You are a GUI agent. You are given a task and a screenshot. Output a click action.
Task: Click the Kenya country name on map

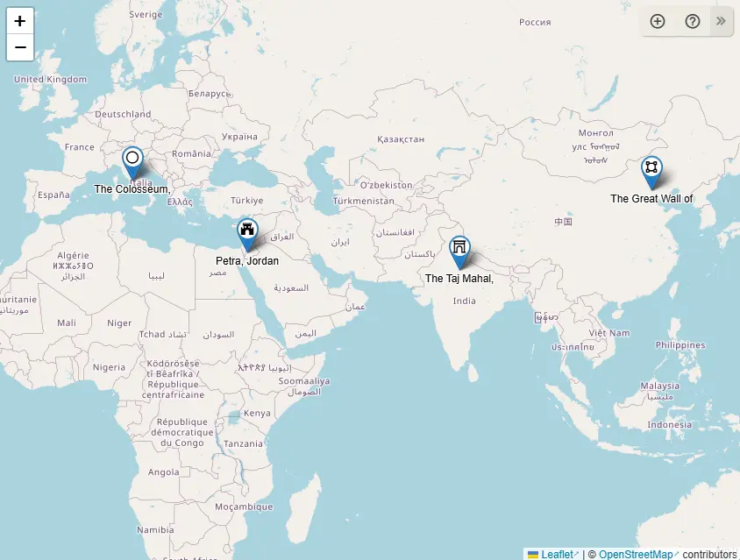pyautogui.click(x=257, y=413)
